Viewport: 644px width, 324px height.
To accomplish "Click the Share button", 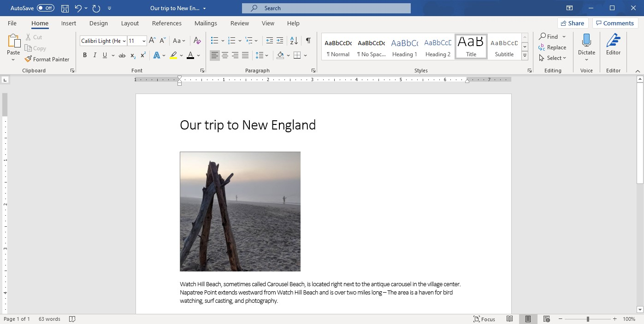I will (x=573, y=23).
